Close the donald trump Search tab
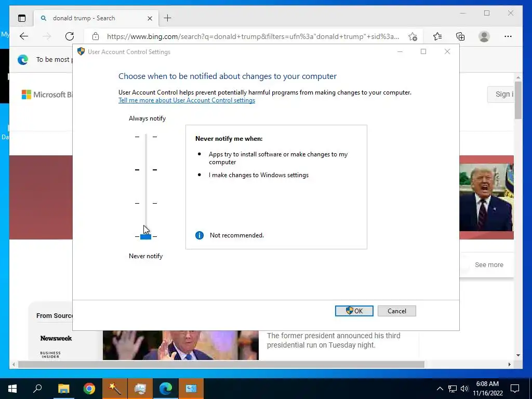The image size is (532, 399). 150,18
